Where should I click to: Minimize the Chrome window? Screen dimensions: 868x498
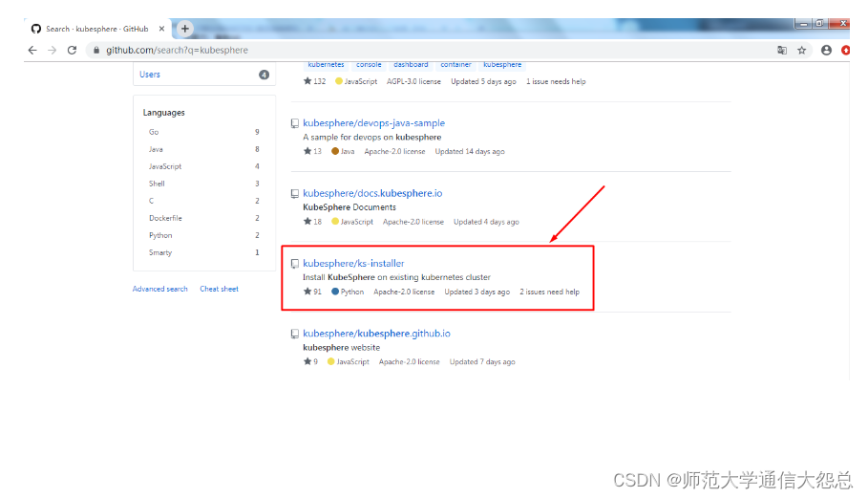point(804,24)
